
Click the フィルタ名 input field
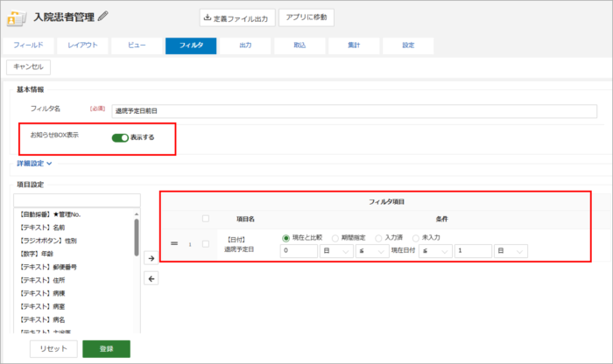click(354, 111)
